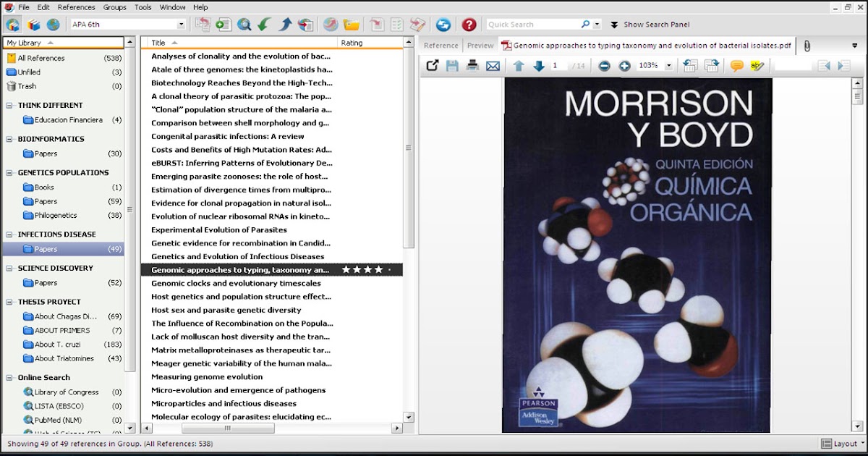Viewport: 868px width, 456px height.
Task: Click the Format Bibliography icon
Action: coord(397,25)
